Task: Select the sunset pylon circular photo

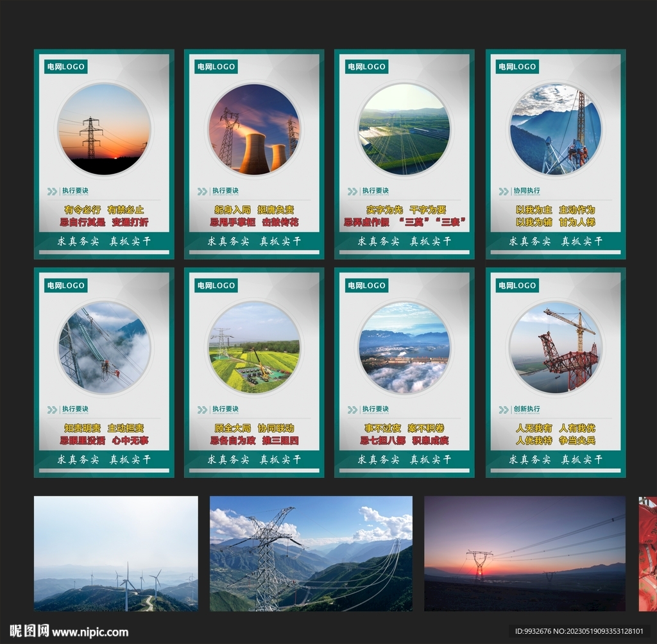Action: [x=104, y=130]
